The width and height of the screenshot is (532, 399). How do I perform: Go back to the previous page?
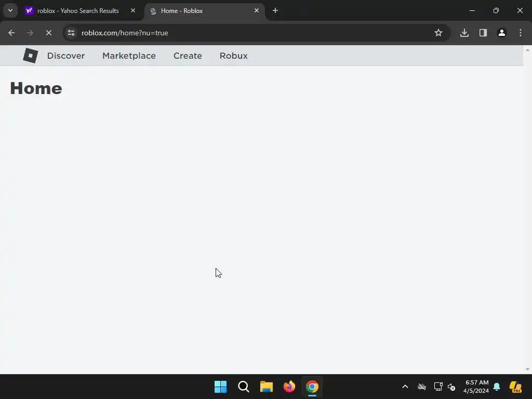click(11, 33)
